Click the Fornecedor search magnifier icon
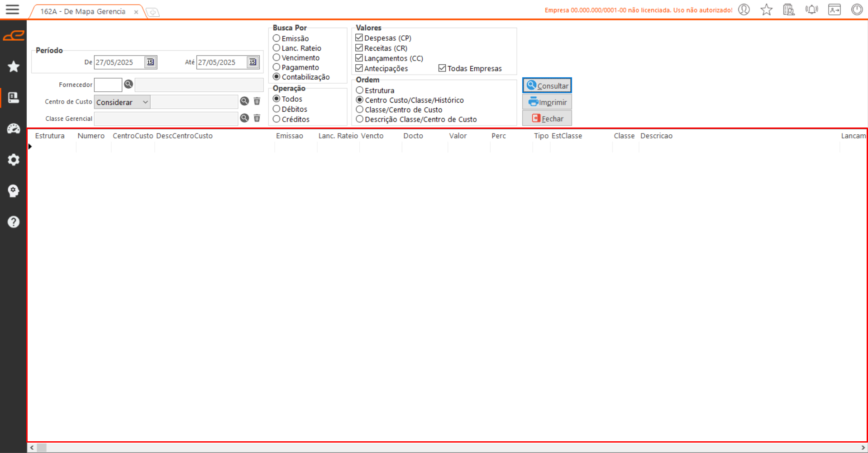 [129, 85]
